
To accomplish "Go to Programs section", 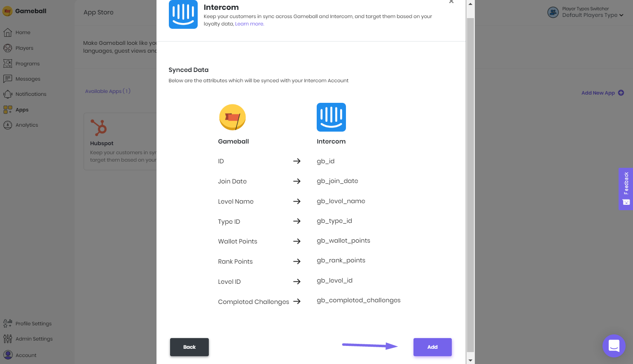I will coord(28,64).
